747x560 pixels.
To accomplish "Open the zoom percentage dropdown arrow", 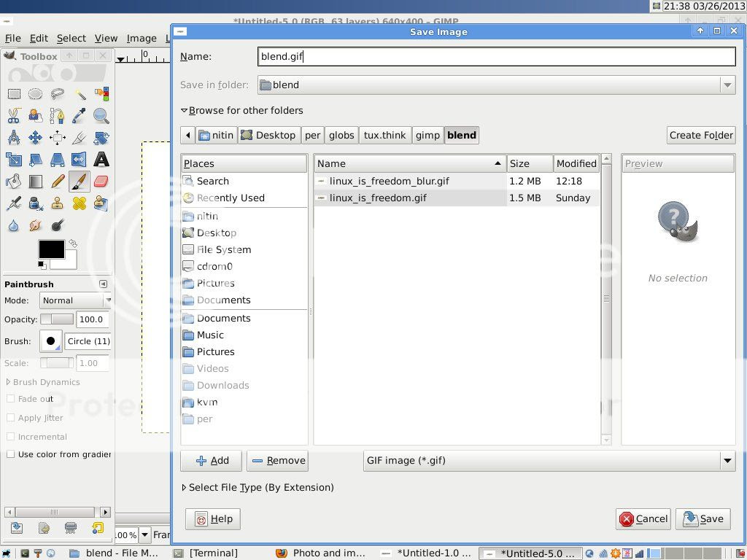I will click(x=145, y=535).
